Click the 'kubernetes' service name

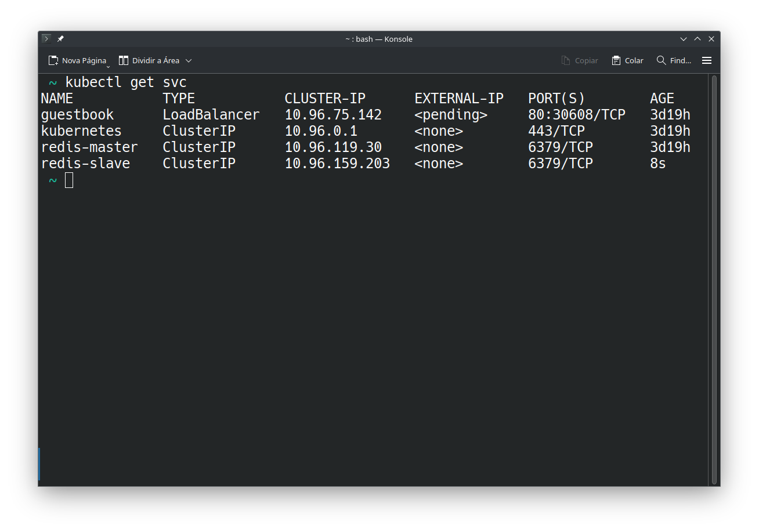[81, 131]
